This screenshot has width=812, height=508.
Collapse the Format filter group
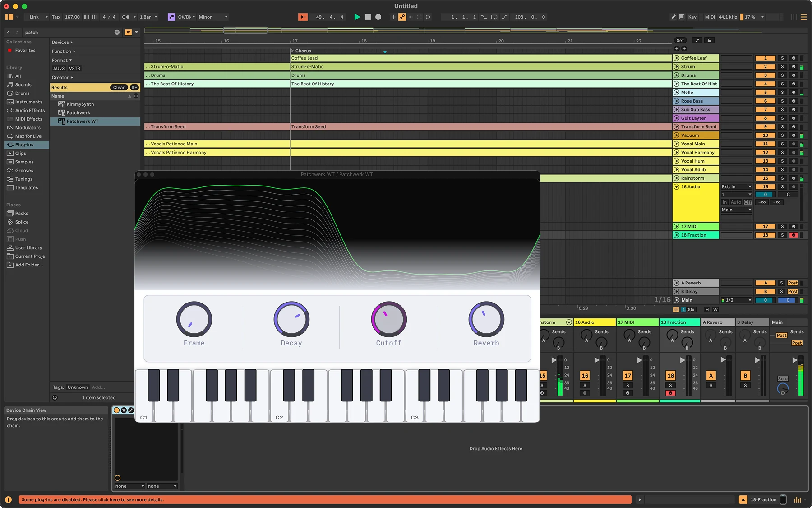point(62,61)
